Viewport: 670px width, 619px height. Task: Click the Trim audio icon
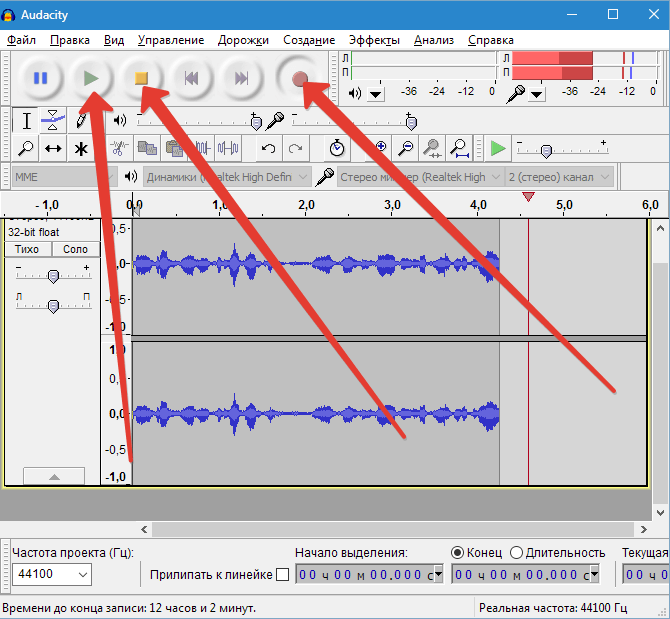pos(201,149)
